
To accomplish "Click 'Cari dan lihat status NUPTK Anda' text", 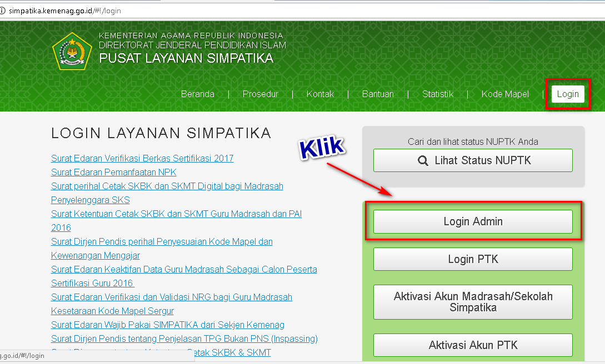I will coord(473,141).
